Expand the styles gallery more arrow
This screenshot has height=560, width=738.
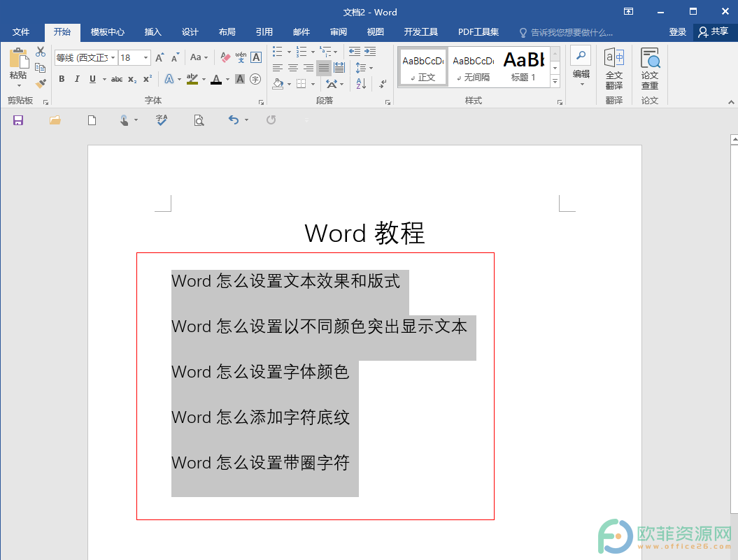pos(555,81)
